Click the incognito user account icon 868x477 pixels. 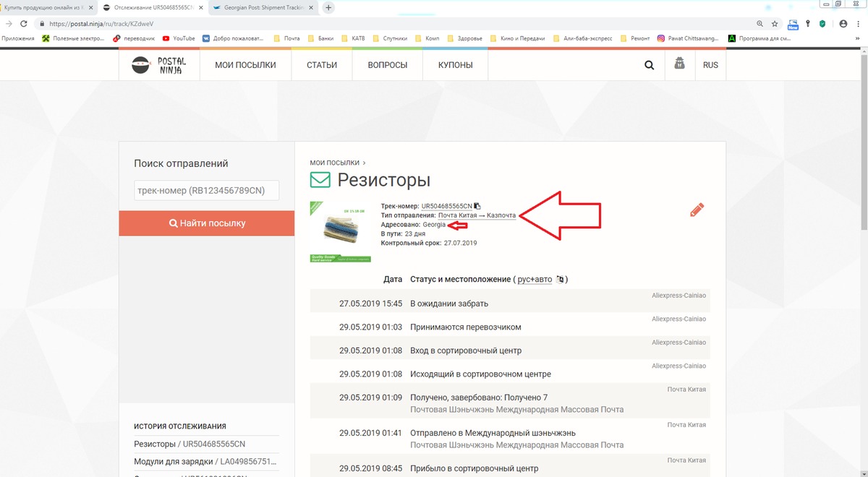point(679,64)
